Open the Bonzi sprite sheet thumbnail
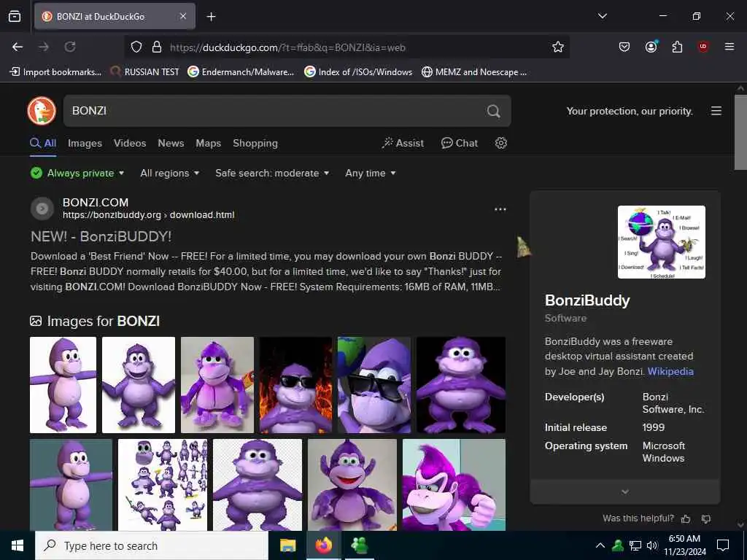This screenshot has width=747, height=560. click(x=163, y=485)
